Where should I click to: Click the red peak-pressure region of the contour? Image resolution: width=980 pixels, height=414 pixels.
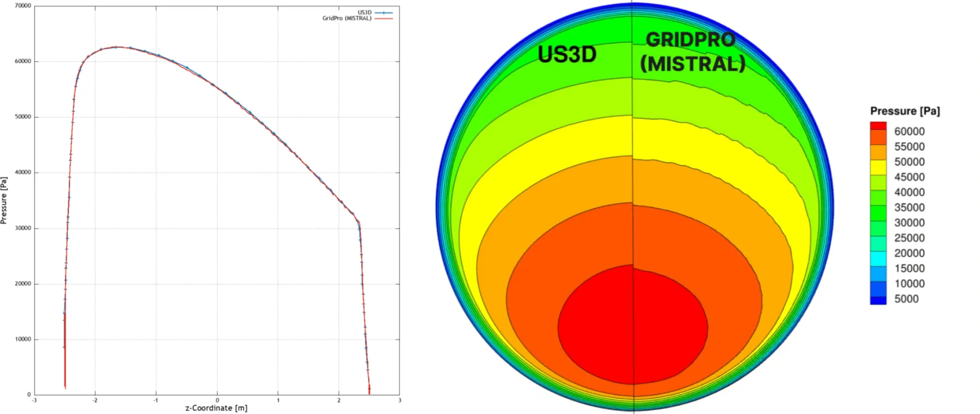632,326
